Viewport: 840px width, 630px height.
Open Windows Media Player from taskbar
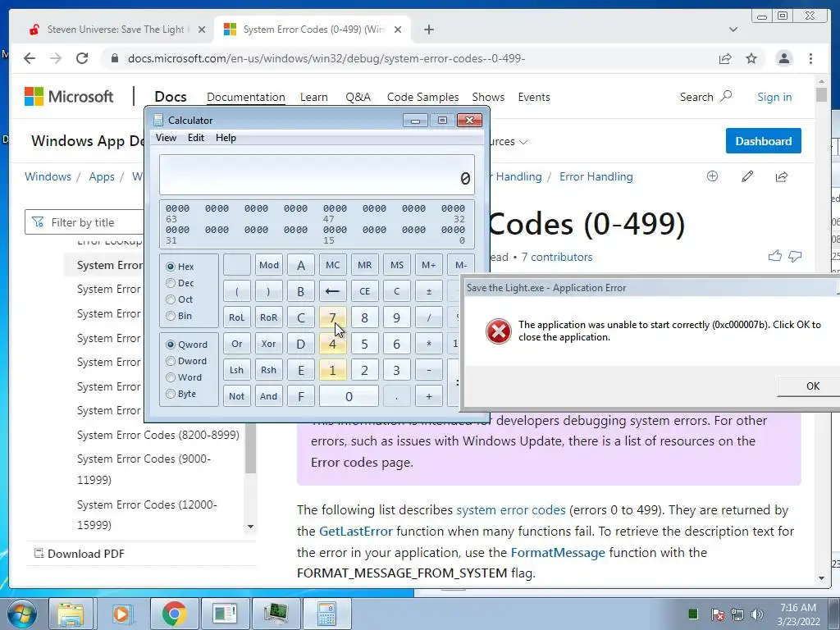(121, 614)
